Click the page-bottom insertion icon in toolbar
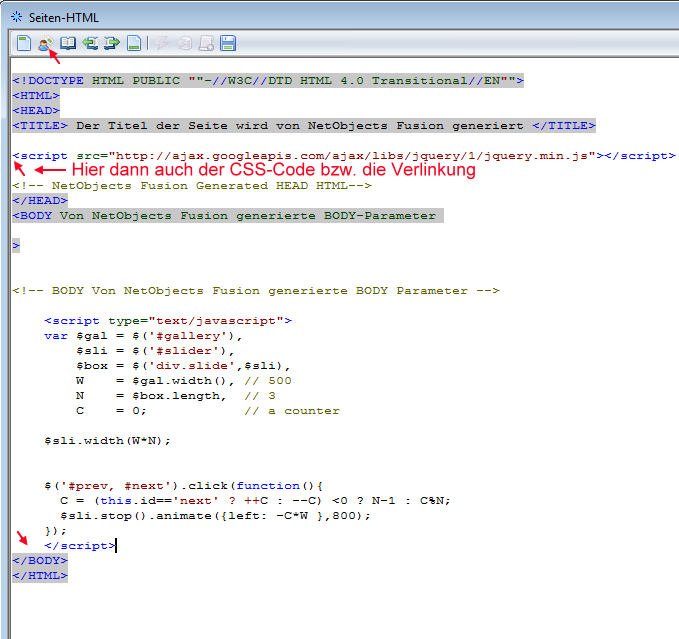Image resolution: width=679 pixels, height=639 pixels. click(134, 43)
